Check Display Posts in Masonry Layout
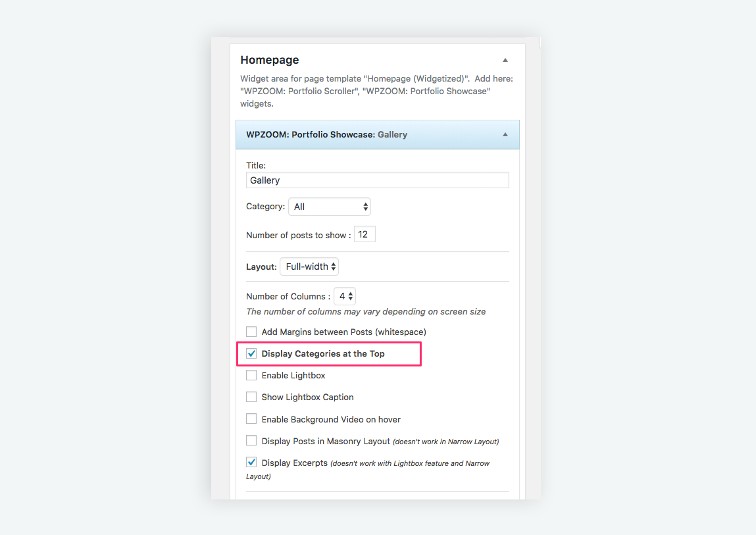 (251, 441)
